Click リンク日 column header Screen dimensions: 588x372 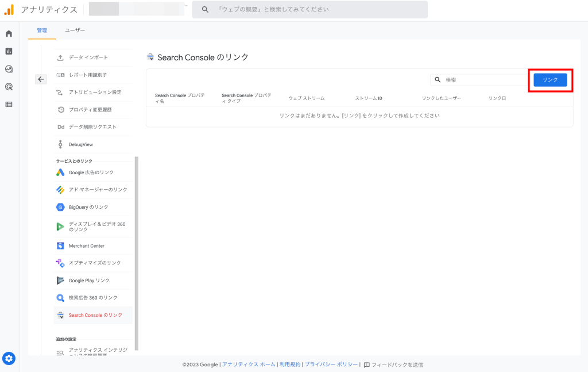497,98
